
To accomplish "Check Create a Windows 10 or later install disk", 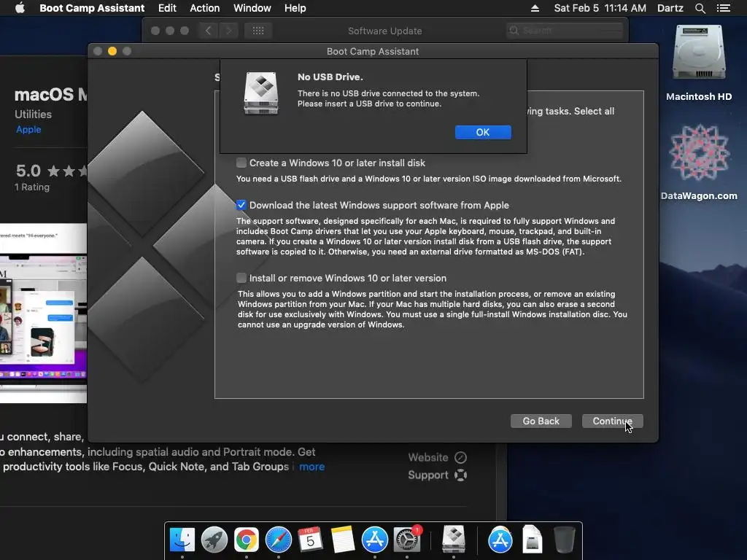I will click(x=241, y=163).
